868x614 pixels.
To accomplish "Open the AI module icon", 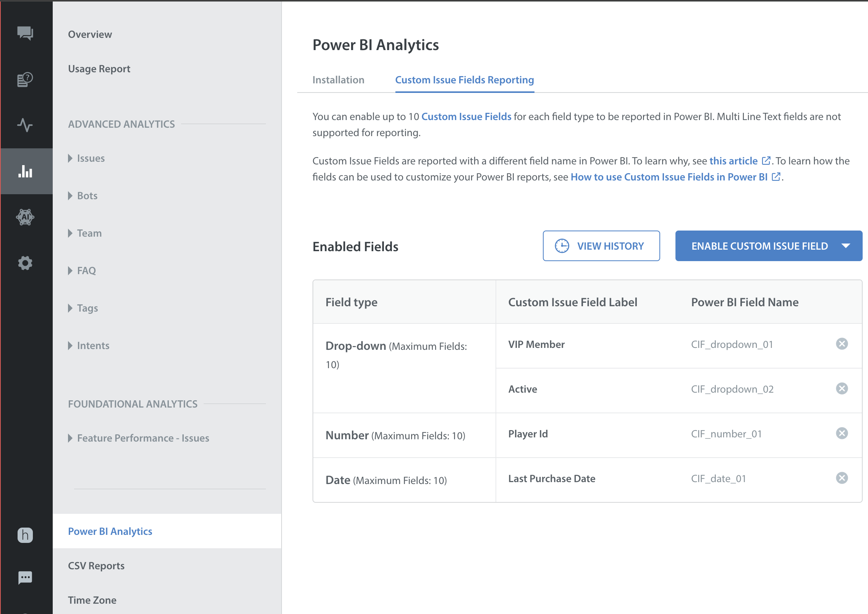I will 25,217.
